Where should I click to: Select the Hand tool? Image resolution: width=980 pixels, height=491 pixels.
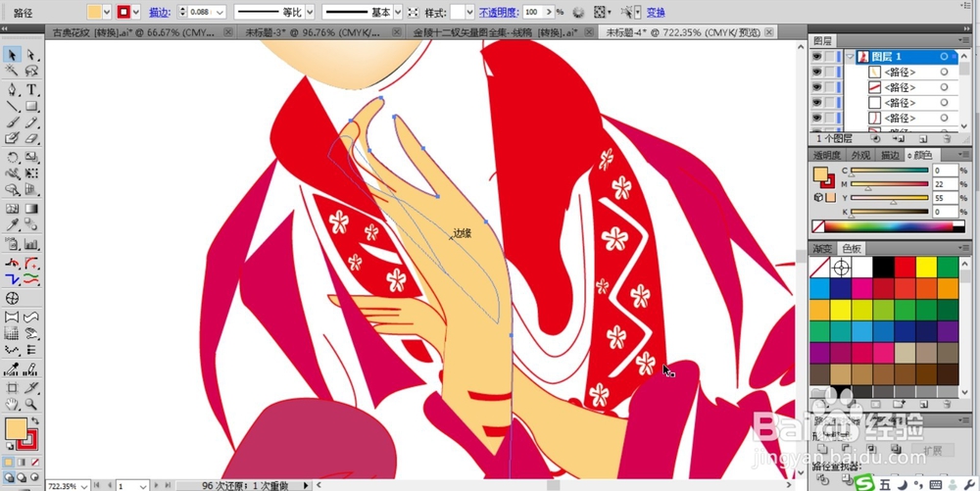12,405
